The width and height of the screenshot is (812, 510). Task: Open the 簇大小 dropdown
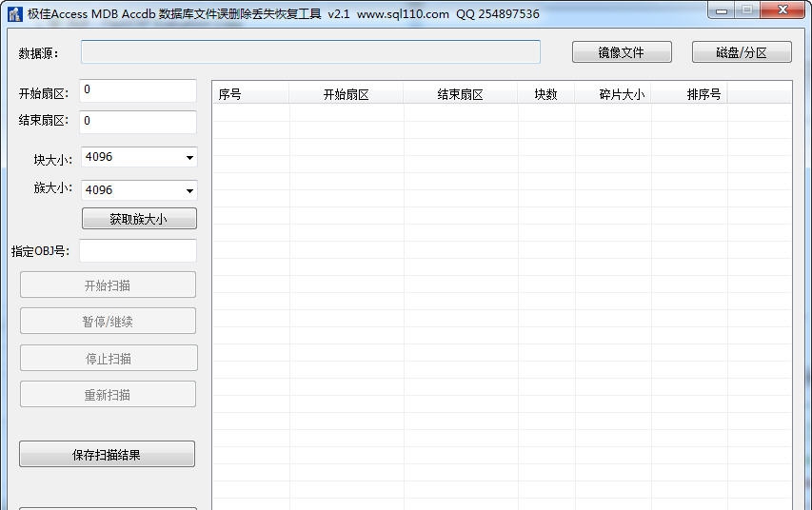pos(139,190)
